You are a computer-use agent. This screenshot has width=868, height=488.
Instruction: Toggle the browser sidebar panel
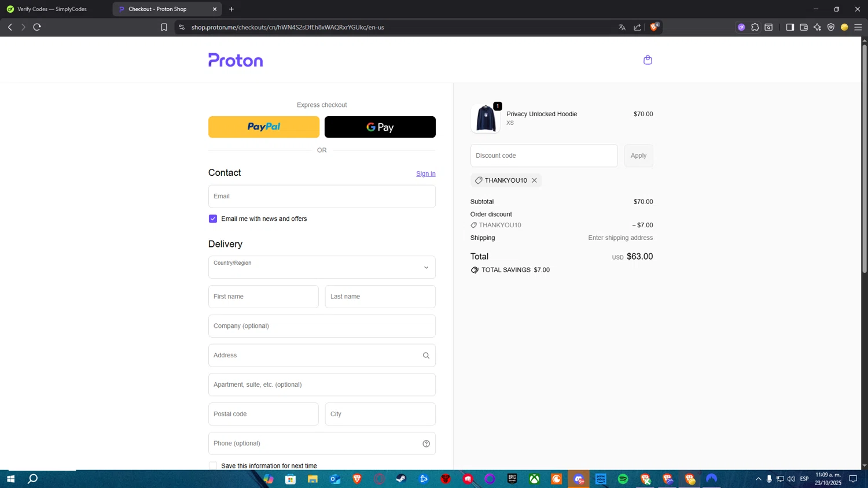(790, 27)
